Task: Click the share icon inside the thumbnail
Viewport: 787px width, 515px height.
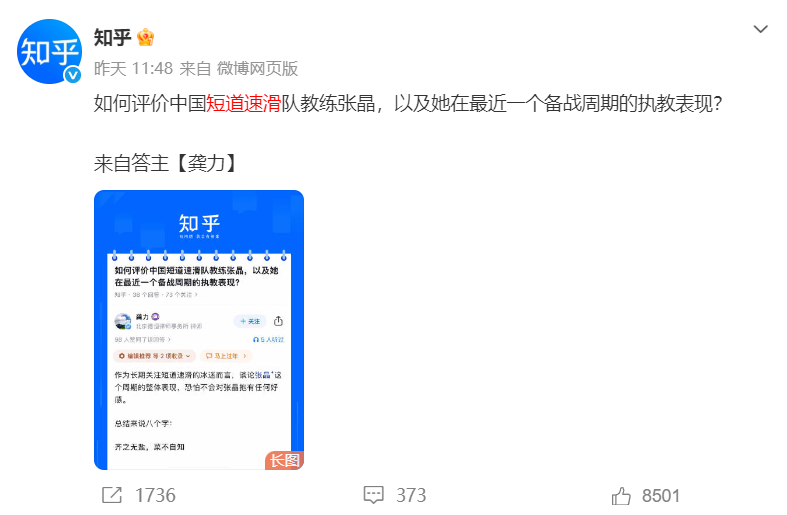Action: (279, 321)
